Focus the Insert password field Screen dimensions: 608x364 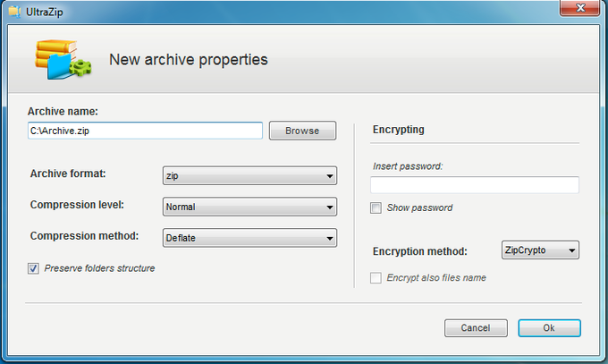[474, 185]
